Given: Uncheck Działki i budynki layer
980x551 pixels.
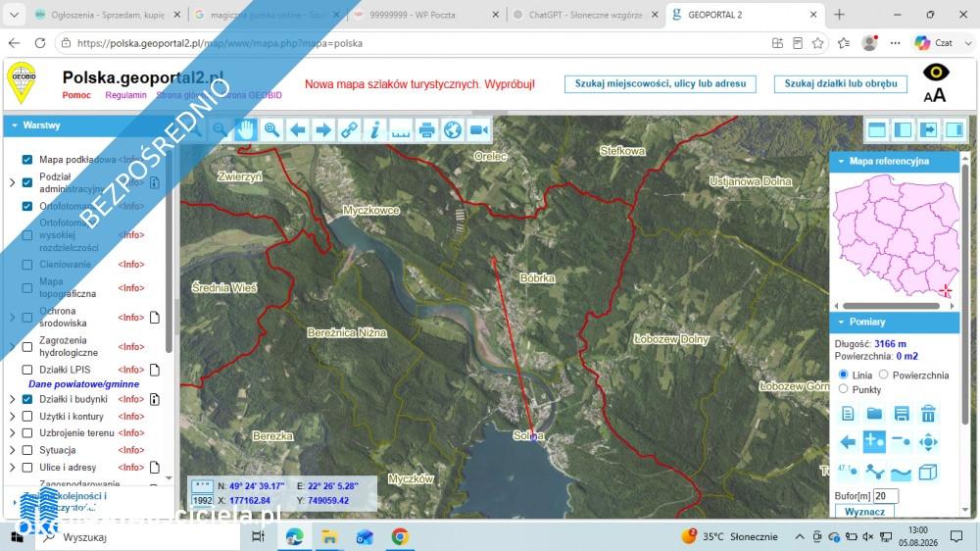Looking at the screenshot, I should point(26,399).
